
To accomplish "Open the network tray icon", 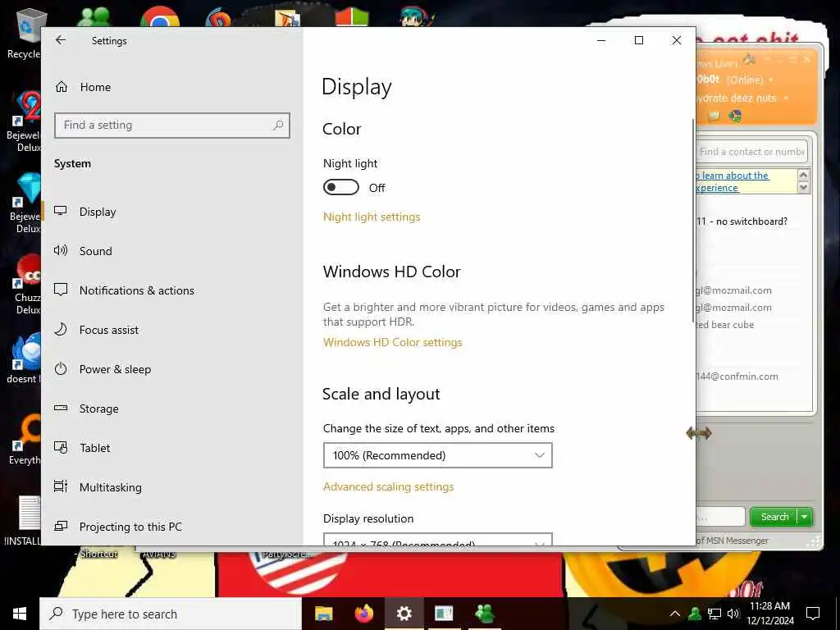I will [714, 614].
